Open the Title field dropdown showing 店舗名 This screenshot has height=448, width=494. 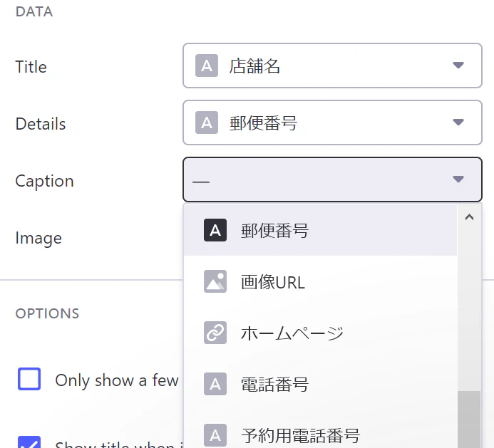332,66
